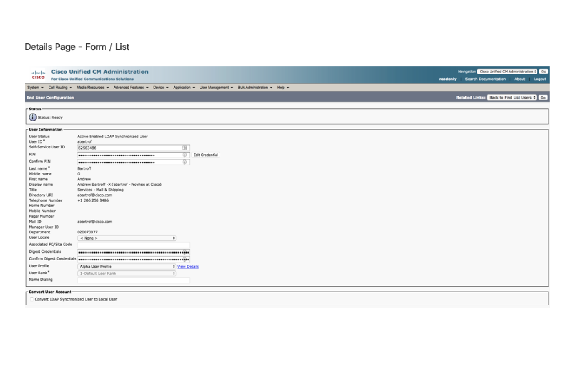Open the User Profile dropdown
The height and width of the screenshot is (368, 588).
(x=127, y=267)
